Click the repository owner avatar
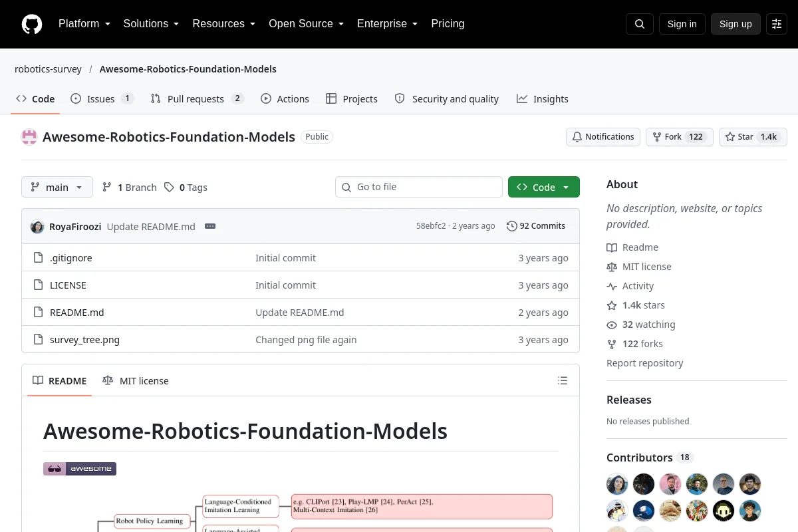798x532 pixels. pos(29,137)
